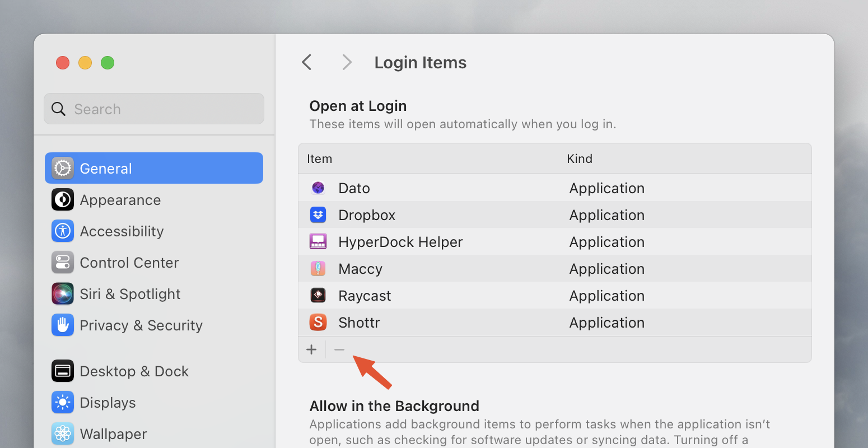The image size is (868, 448).
Task: Click Application kind in Dropbox row
Action: [x=607, y=215]
